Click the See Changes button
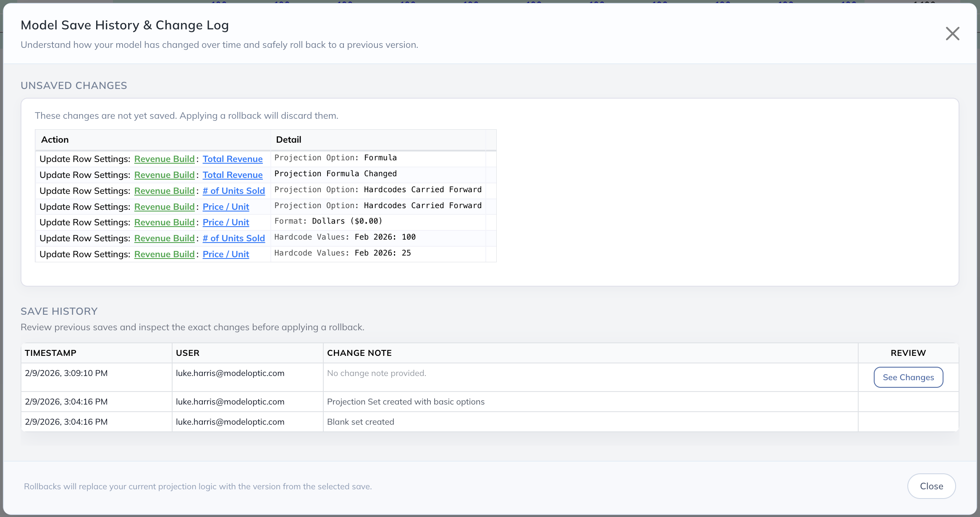 coord(908,377)
